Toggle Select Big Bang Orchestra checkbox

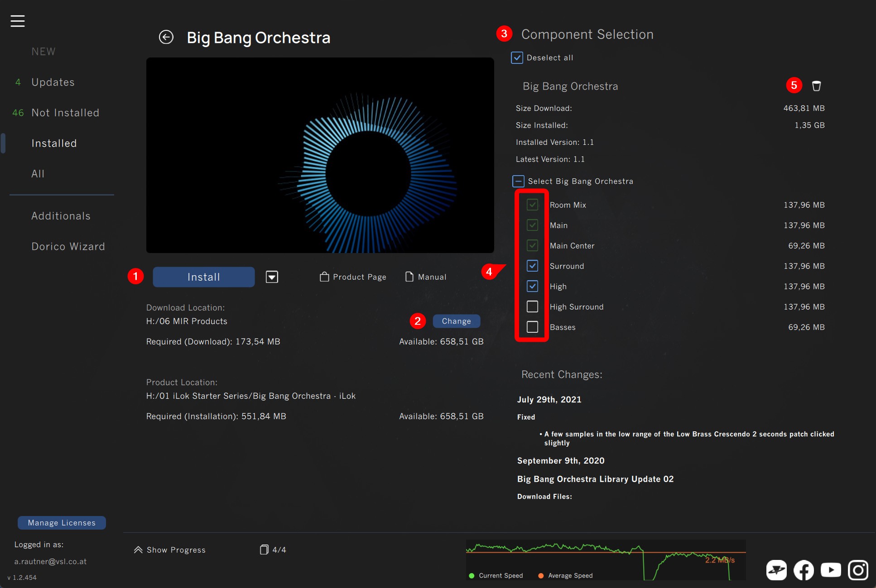518,181
